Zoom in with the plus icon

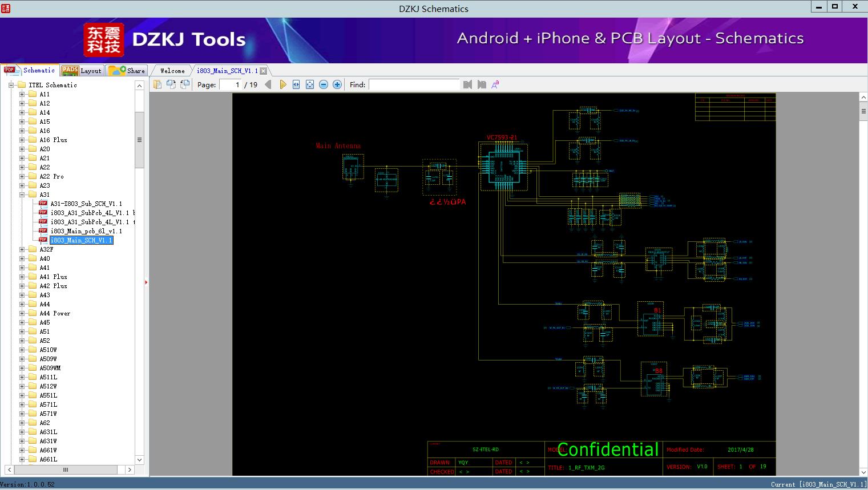(x=337, y=84)
